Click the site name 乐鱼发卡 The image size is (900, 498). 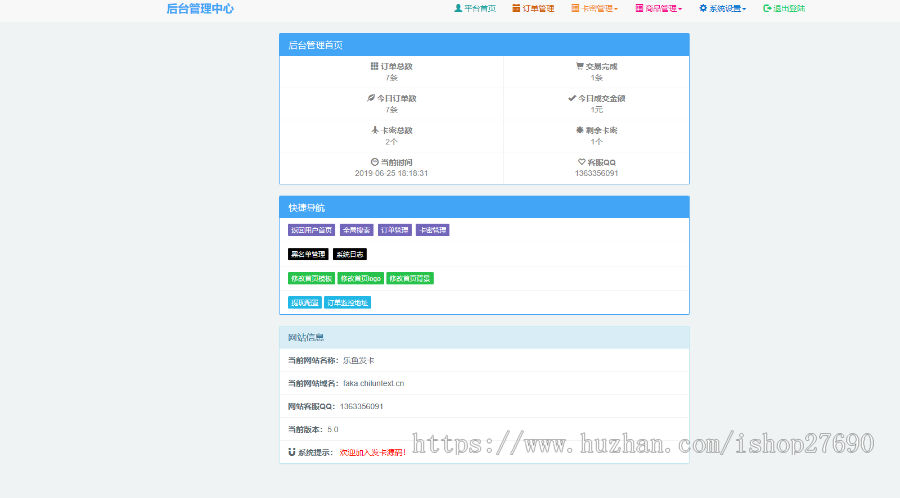pyautogui.click(x=359, y=360)
